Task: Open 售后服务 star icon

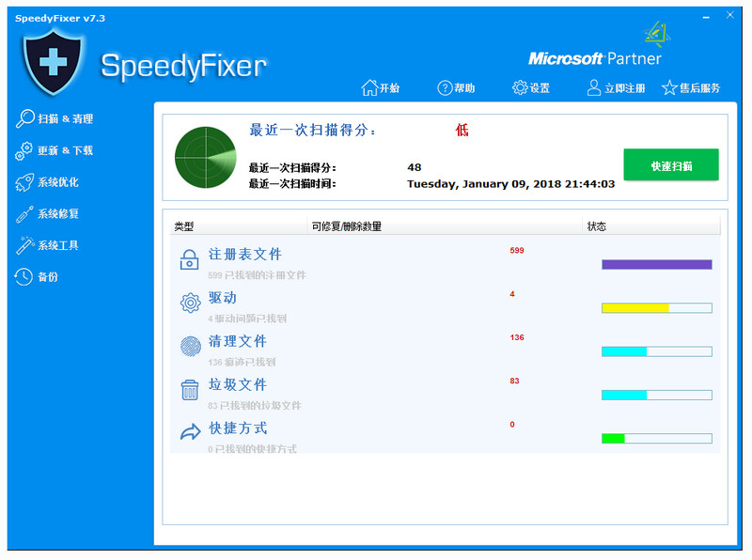Action: click(x=669, y=87)
